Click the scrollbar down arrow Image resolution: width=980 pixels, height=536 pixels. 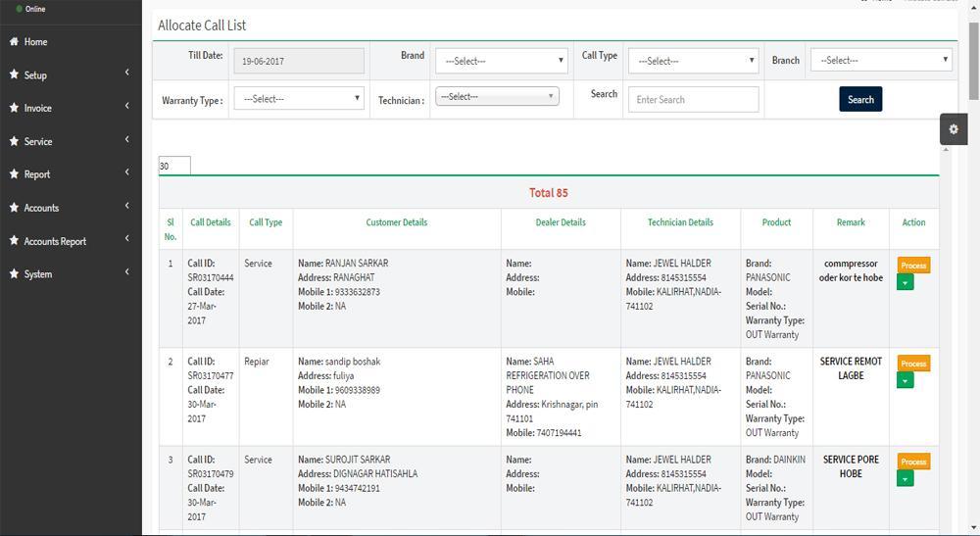click(x=974, y=528)
